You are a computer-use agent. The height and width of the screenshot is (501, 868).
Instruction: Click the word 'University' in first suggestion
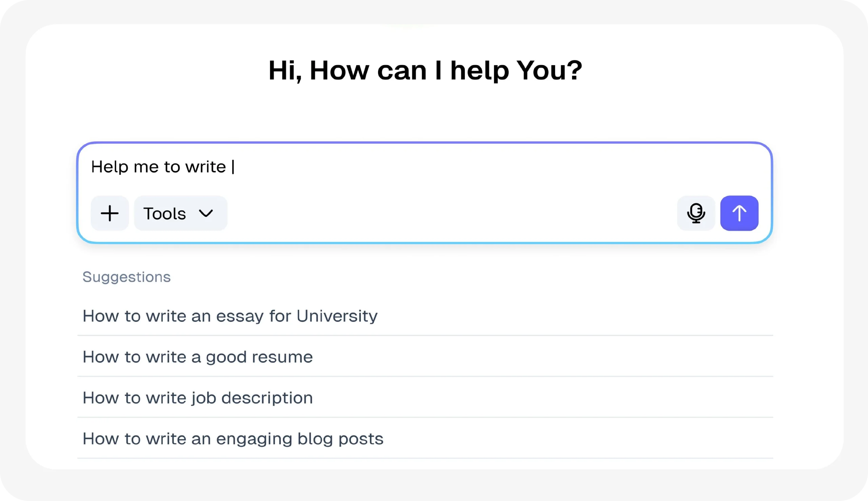[337, 316]
